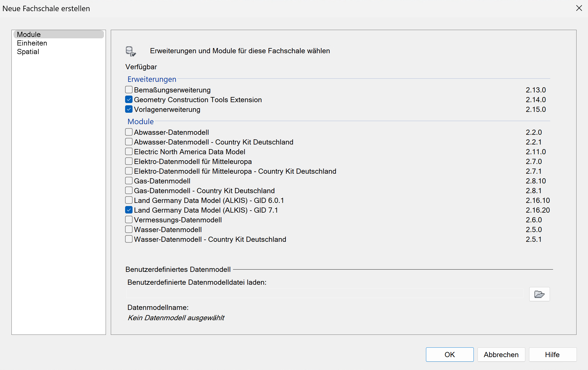Disable the Vorlagenerweiterung checkbox

click(129, 109)
